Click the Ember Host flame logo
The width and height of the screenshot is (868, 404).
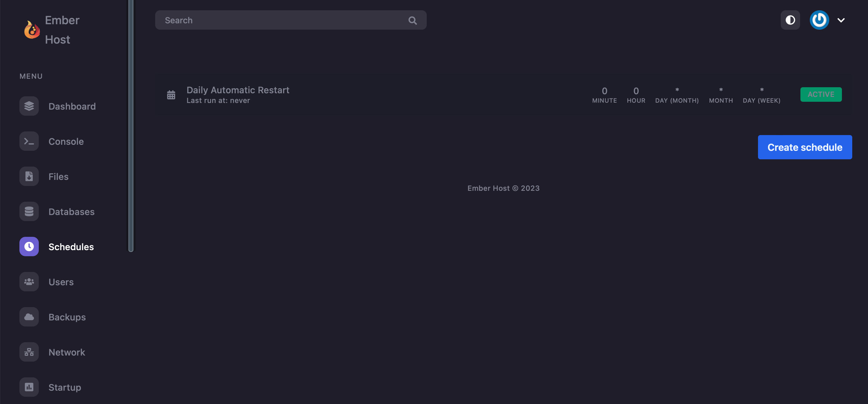point(32,30)
